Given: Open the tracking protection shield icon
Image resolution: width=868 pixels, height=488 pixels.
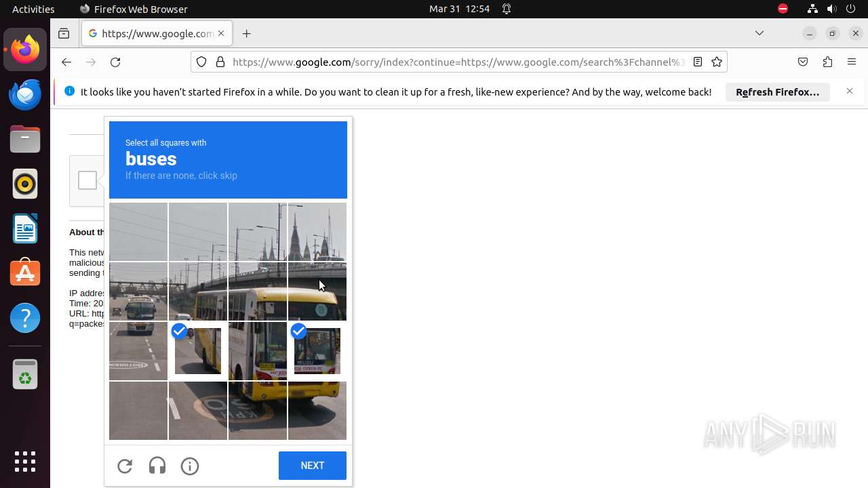Looking at the screenshot, I should pos(201,62).
